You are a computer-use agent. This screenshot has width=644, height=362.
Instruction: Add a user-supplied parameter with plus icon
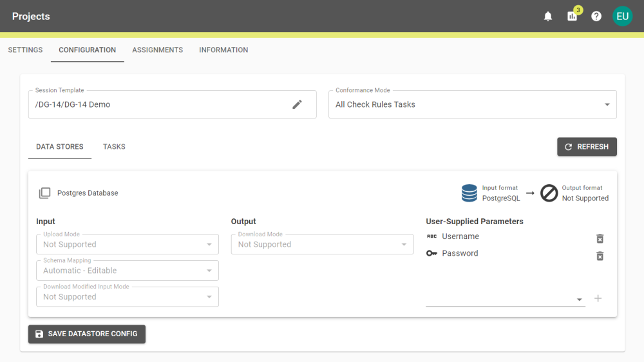[598, 298]
